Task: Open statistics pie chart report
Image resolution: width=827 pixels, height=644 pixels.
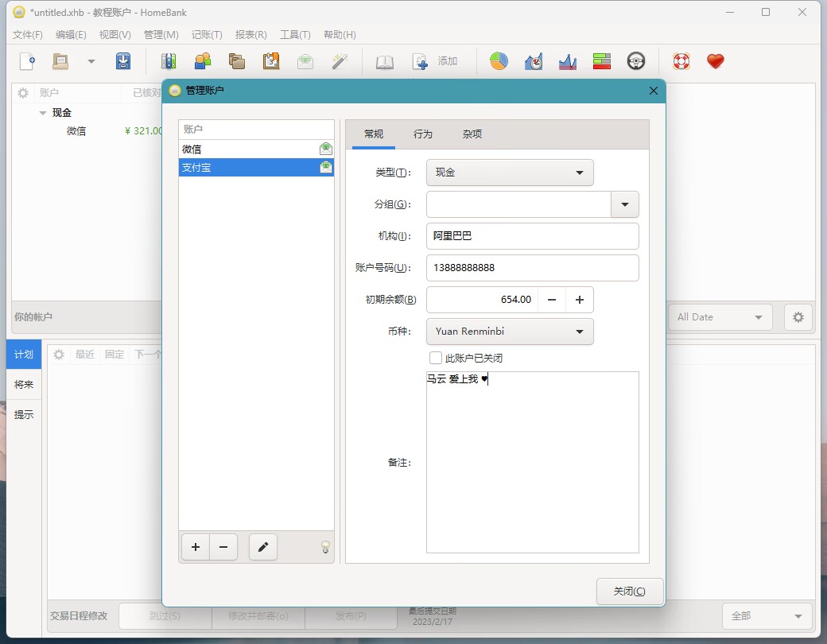Action: (x=499, y=61)
